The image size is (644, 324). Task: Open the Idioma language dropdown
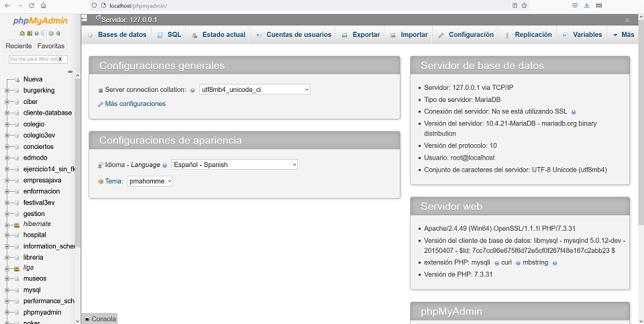[x=234, y=164]
